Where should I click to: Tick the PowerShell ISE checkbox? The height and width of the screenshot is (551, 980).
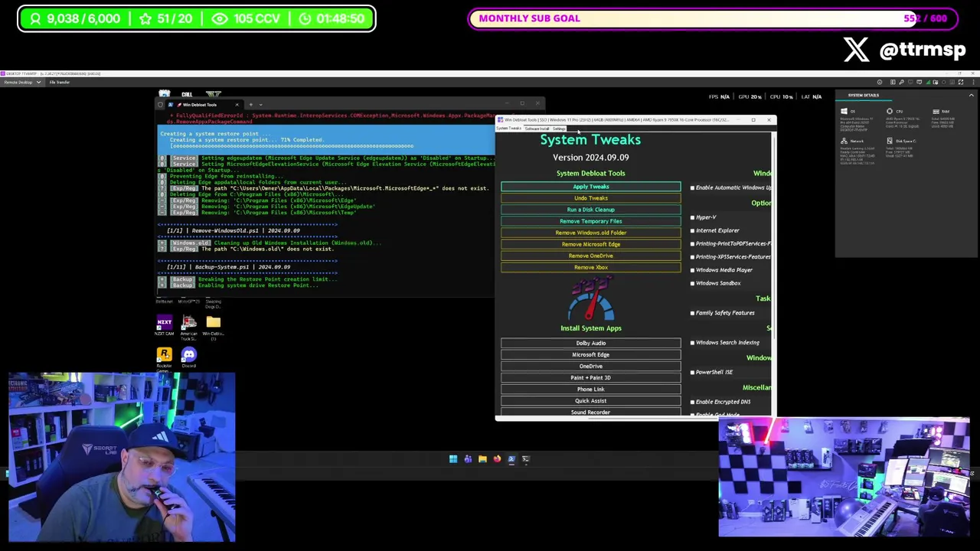tap(692, 372)
